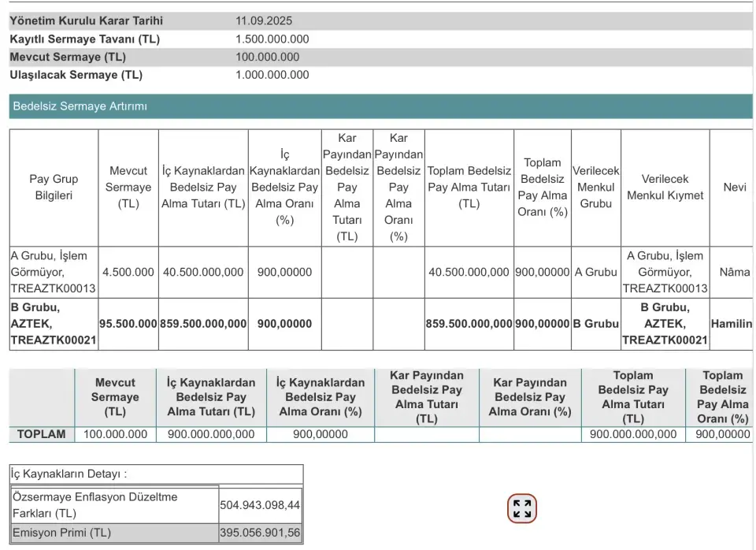Screen dimensions: 756x550
Task: Click the Hamilin cell in B Grubu row
Action: point(732,324)
